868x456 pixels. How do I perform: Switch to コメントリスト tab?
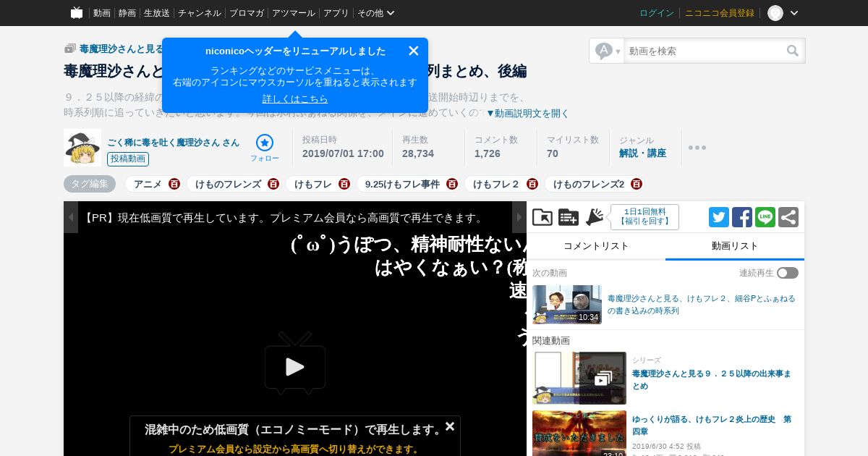(596, 246)
